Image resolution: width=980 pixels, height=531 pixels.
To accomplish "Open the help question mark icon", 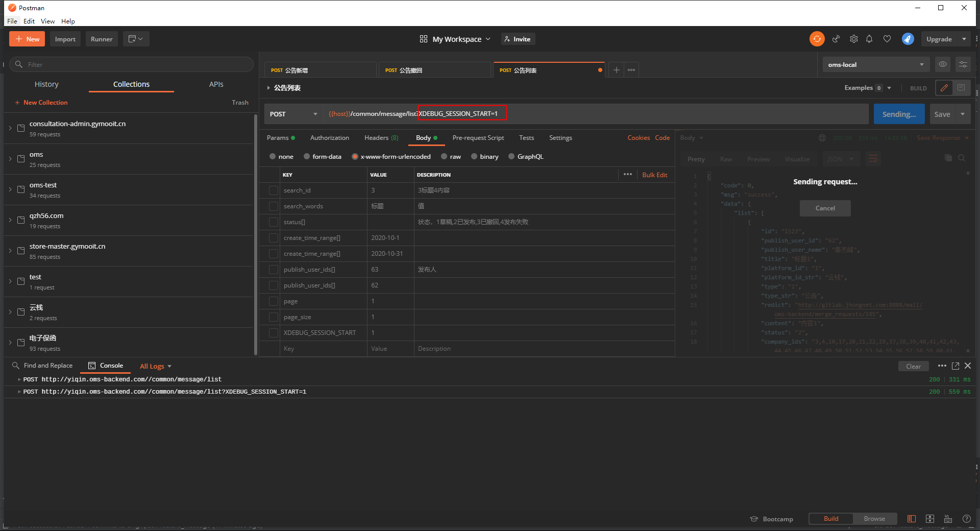I will (967, 519).
